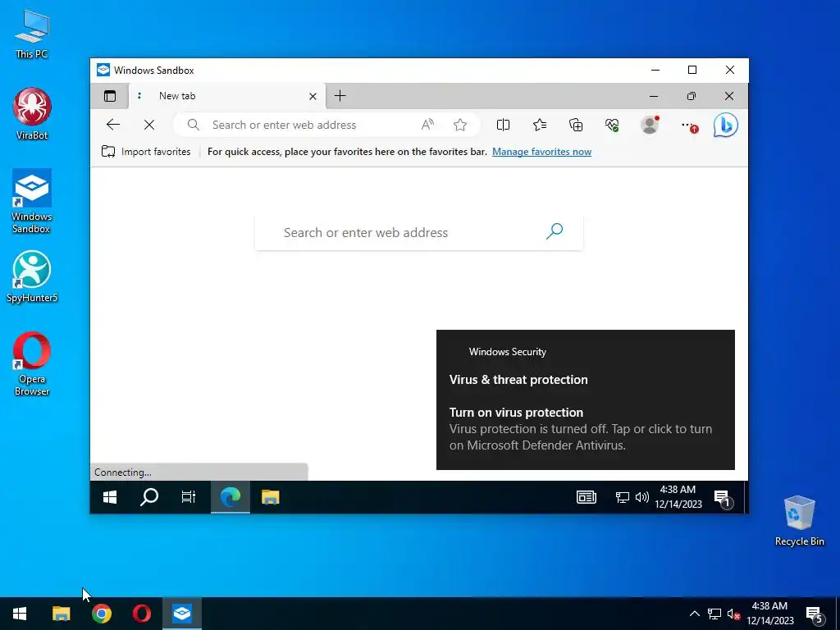840x630 pixels.
Task: Open a new Edge tab with plus
Action: [340, 96]
